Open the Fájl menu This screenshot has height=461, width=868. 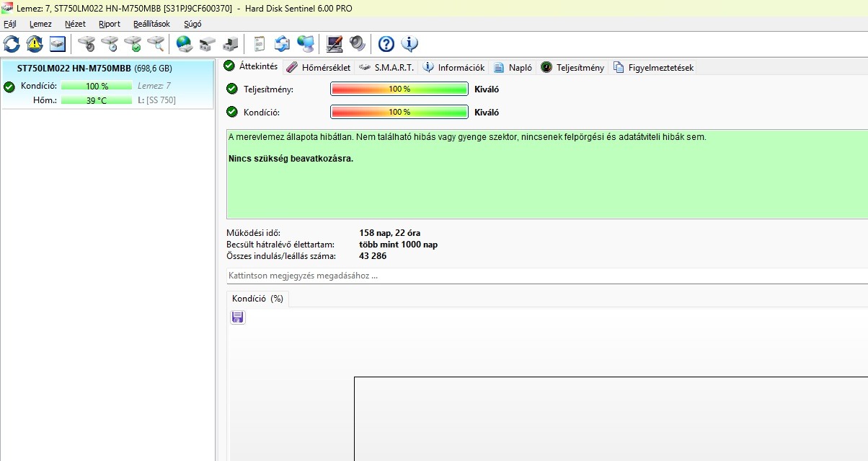click(x=10, y=24)
